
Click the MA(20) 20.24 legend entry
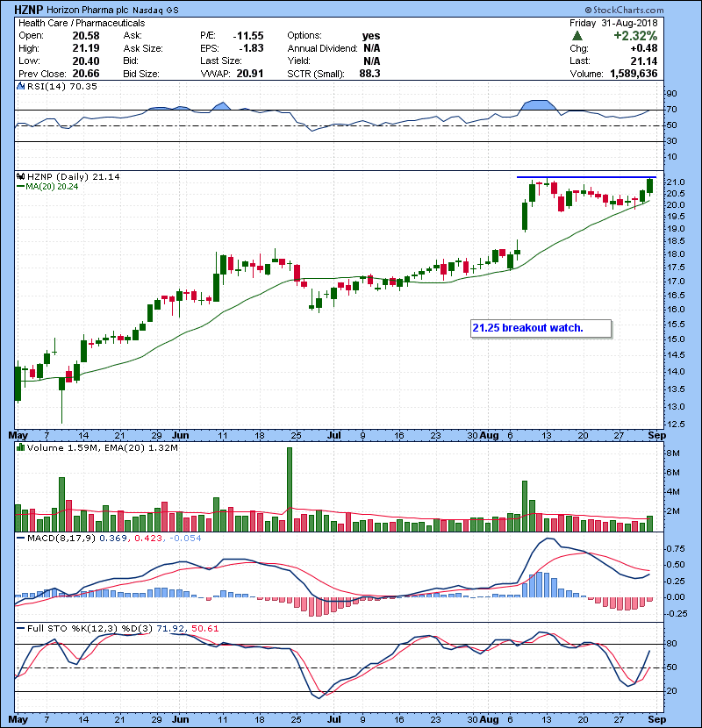coord(47,187)
